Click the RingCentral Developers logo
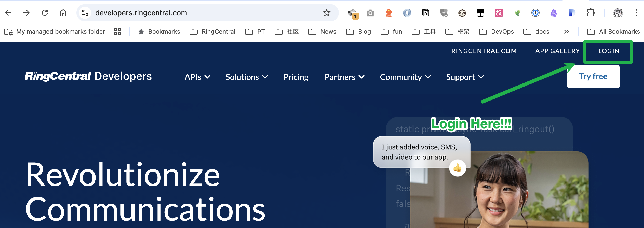Screen dimensions: 644x228 (88, 76)
